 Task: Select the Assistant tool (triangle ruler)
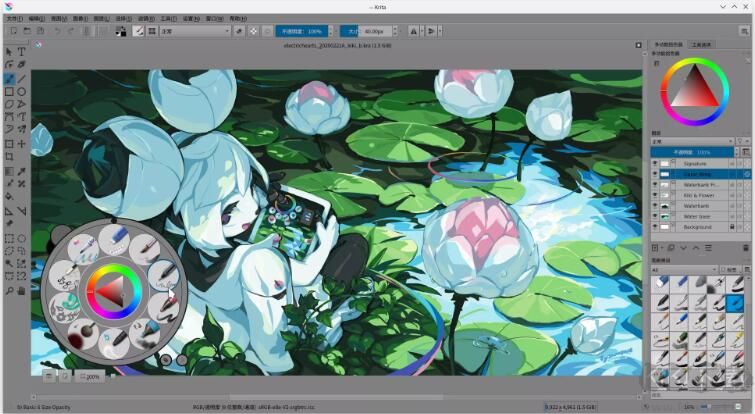click(x=9, y=211)
